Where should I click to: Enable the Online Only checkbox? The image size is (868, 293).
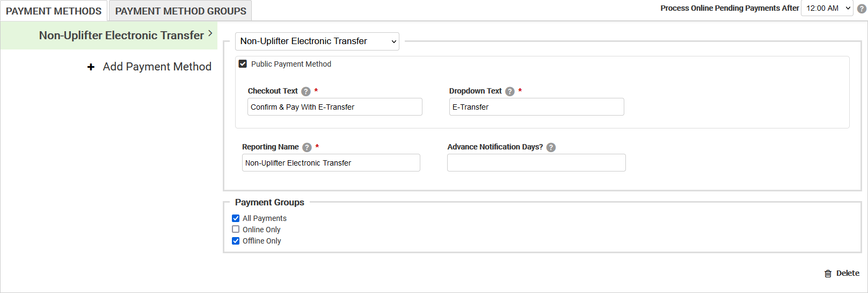click(x=236, y=230)
